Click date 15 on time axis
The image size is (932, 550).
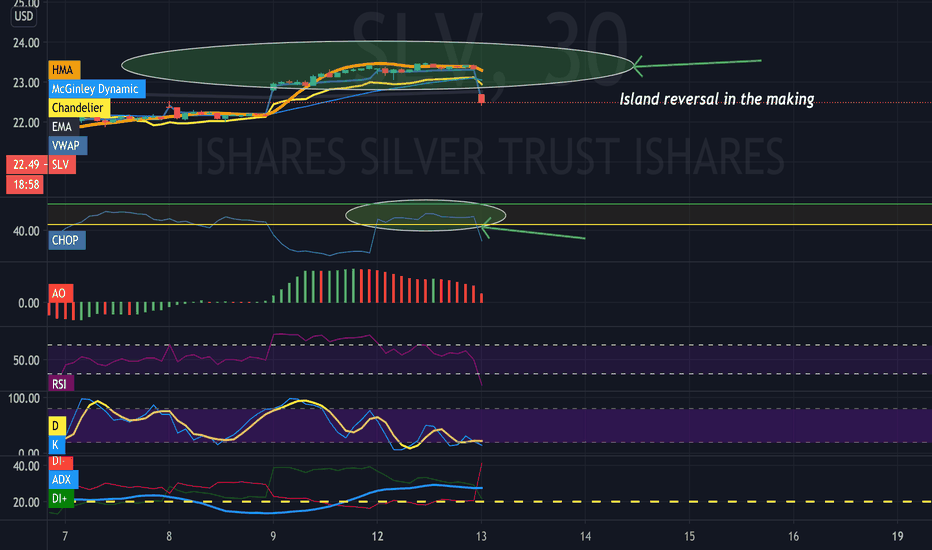pos(689,536)
